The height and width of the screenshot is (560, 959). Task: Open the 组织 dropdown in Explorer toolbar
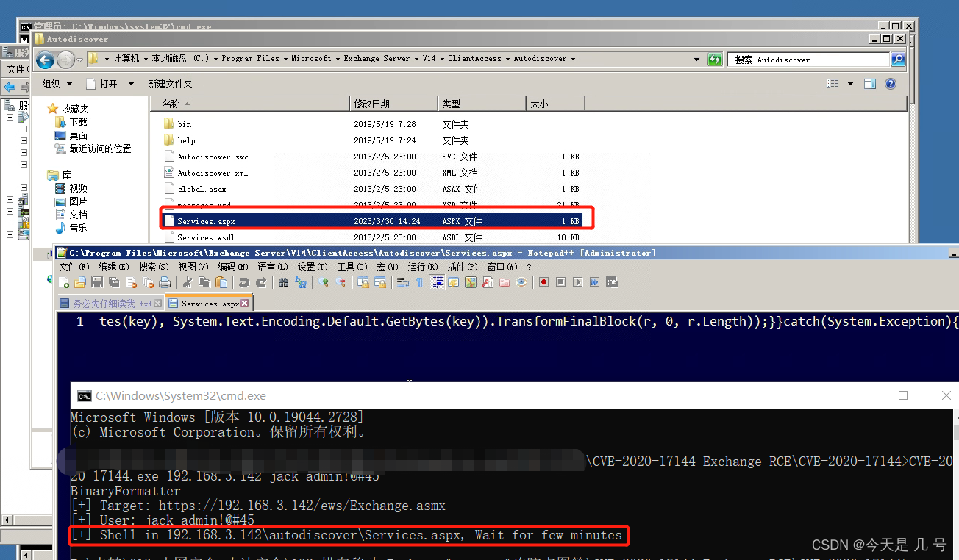pos(57,84)
